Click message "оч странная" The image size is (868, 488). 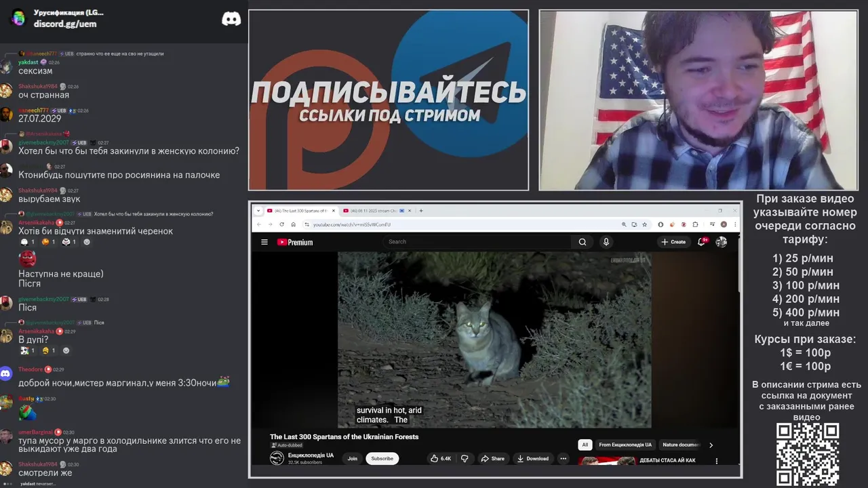[x=43, y=95]
